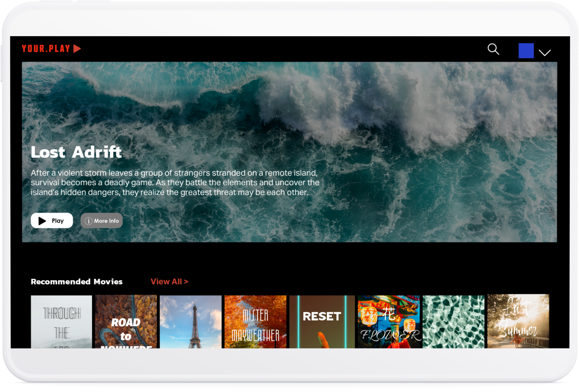Choose Mister Mayweather movie poster
This screenshot has width=579, height=392.
point(255,322)
